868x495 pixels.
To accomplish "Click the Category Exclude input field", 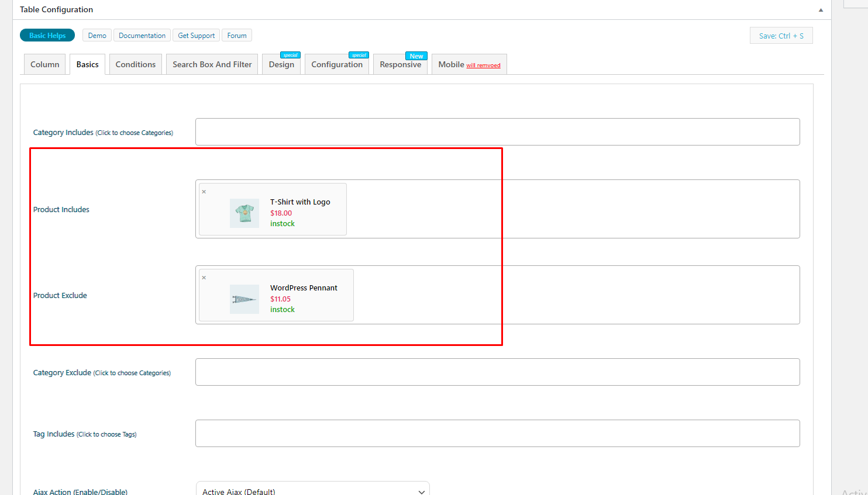I will 498,372.
